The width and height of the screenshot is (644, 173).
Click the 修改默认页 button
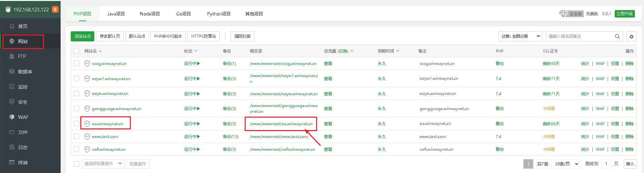(110, 36)
